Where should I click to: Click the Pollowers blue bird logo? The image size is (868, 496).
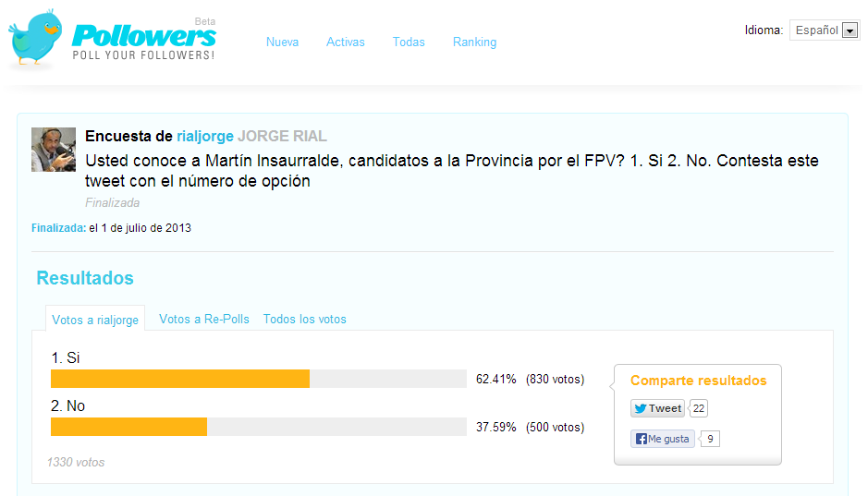pos(35,38)
